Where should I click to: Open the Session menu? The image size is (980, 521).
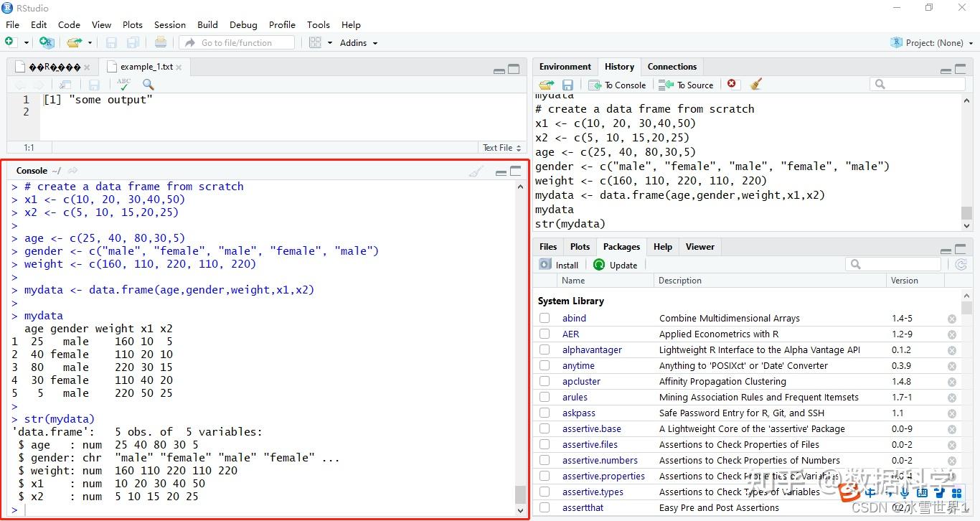tap(169, 24)
